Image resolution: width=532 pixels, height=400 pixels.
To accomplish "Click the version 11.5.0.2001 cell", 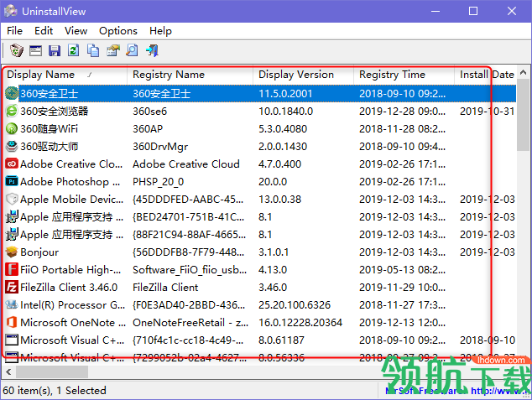I will (x=285, y=94).
